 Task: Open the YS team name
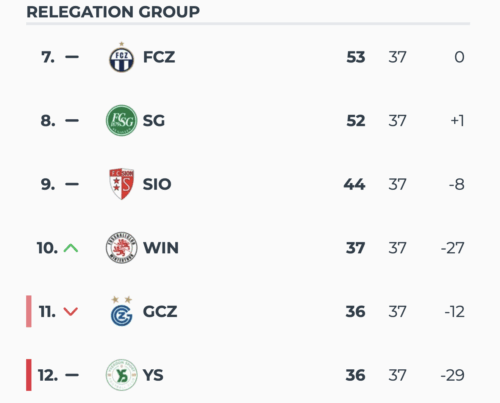pos(153,375)
